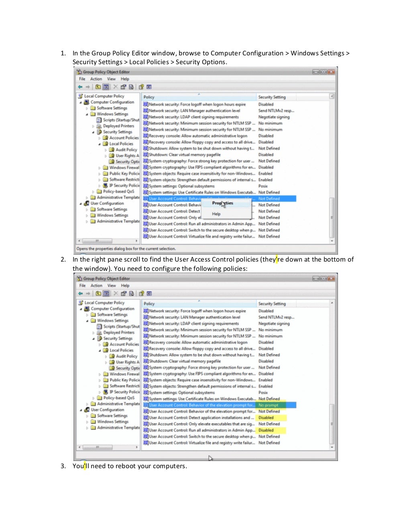Toggle Show/Hide Console Tree icon in step 1 toolbar
This screenshot has width=411, height=532.
pos(106,87)
